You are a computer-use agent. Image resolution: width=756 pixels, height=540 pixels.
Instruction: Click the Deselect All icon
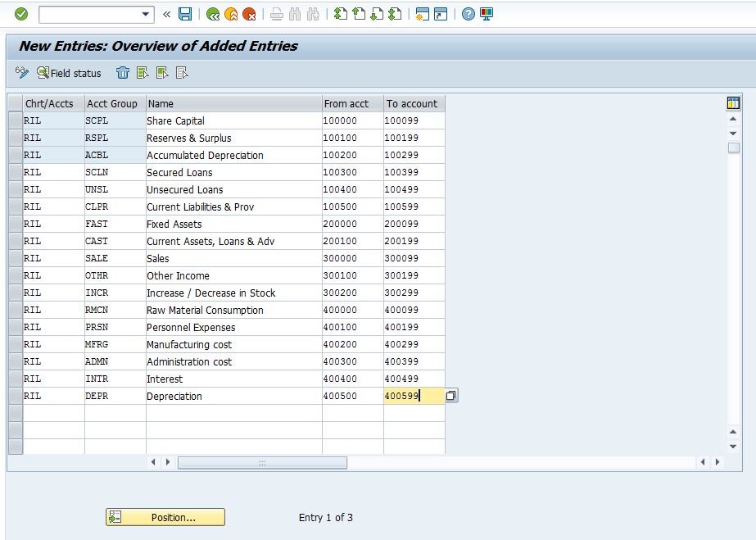point(182,73)
